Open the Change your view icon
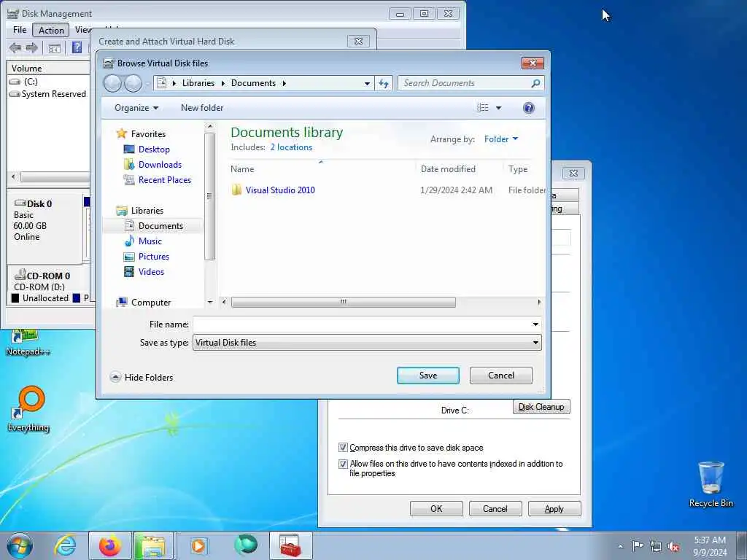Screen dimensions: 747x560 coord(483,108)
